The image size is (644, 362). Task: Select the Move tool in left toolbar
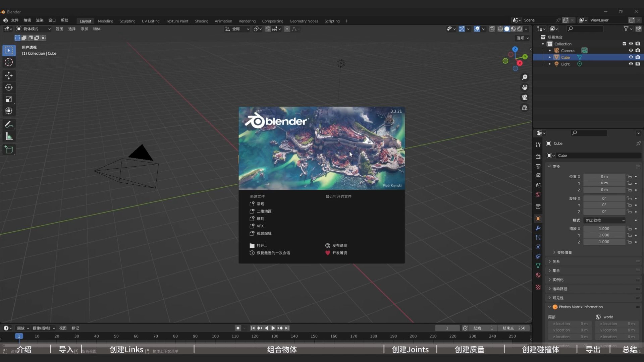click(9, 75)
